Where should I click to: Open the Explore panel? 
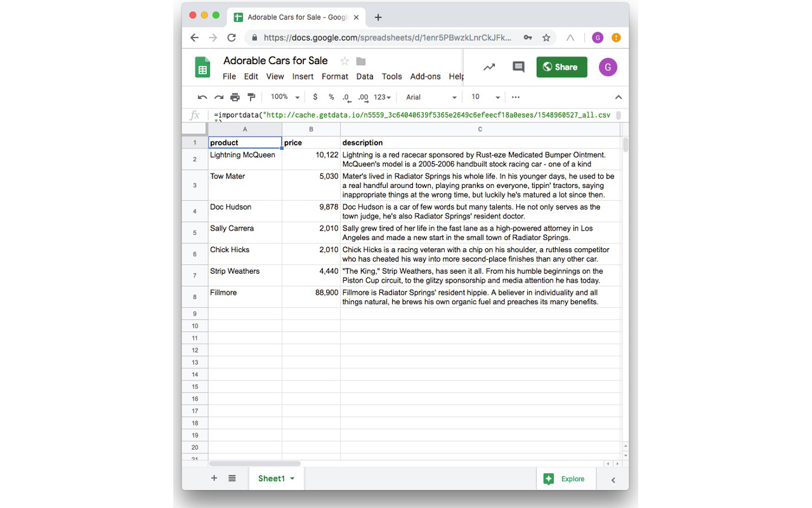pos(566,479)
